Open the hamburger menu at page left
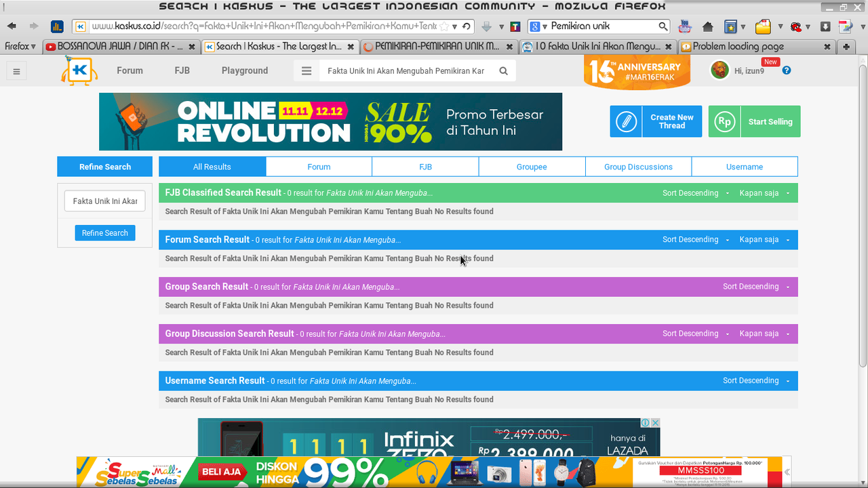The image size is (868, 488). pyautogui.click(x=17, y=70)
